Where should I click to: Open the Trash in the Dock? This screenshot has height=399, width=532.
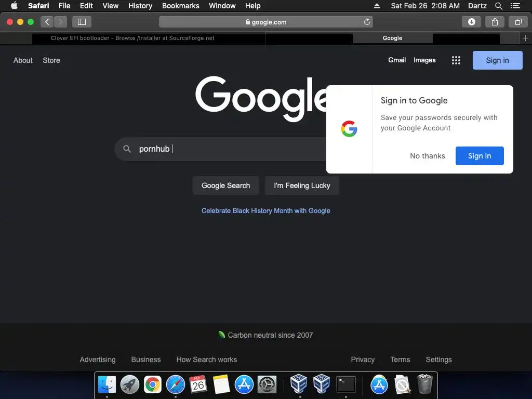[425, 384]
